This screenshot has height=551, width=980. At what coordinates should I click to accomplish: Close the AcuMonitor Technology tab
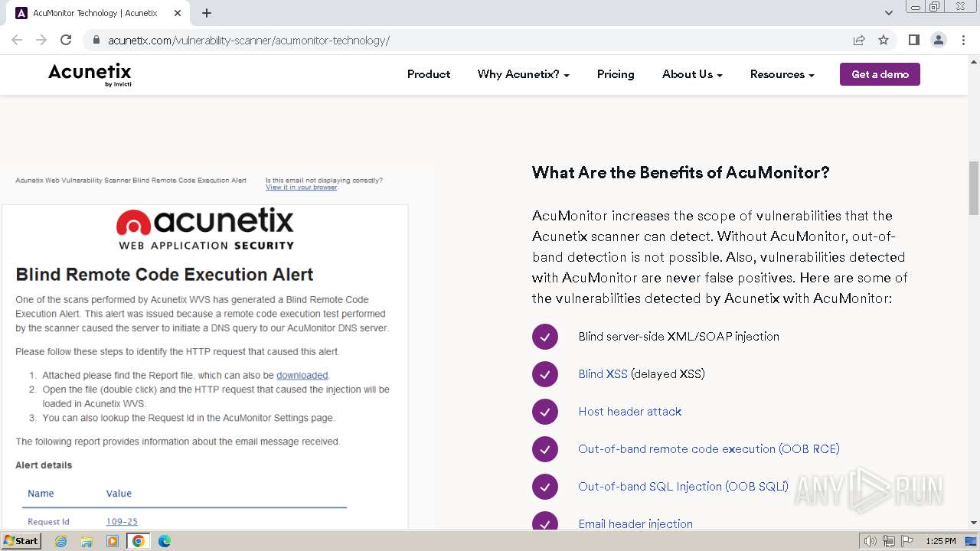[x=178, y=13]
